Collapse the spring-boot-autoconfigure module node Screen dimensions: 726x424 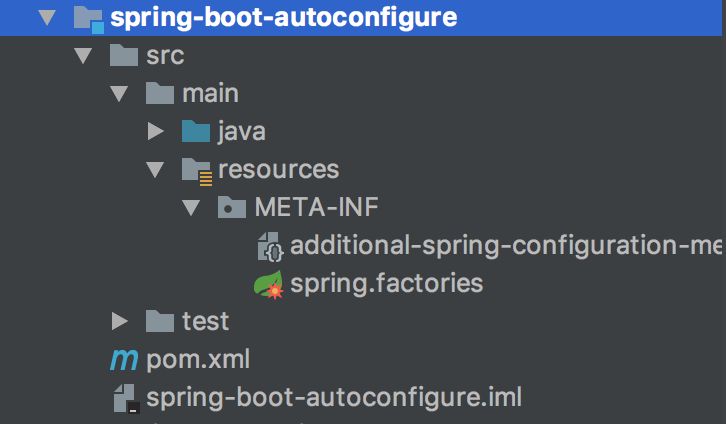[x=47, y=18]
